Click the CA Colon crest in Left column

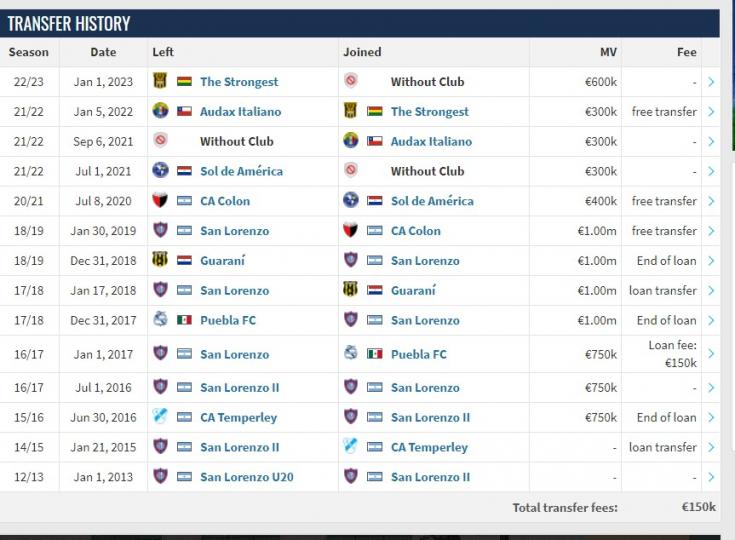[x=160, y=201]
